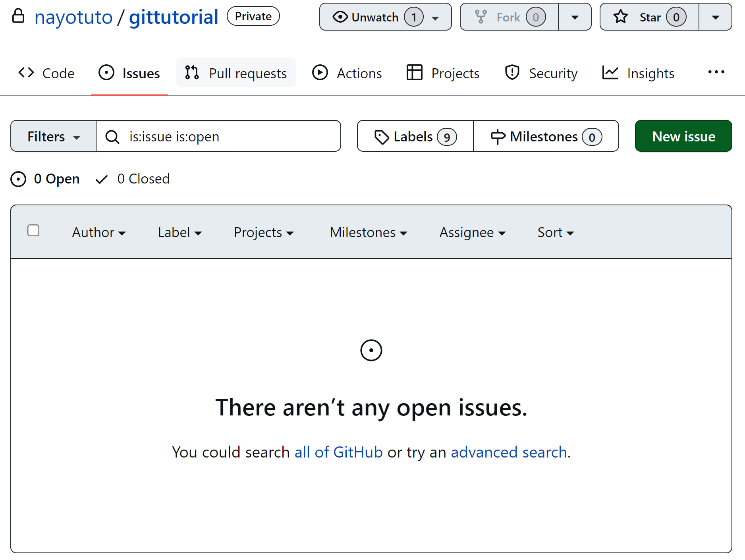745x560 pixels.
Task: Open the Projects tab
Action: point(443,73)
